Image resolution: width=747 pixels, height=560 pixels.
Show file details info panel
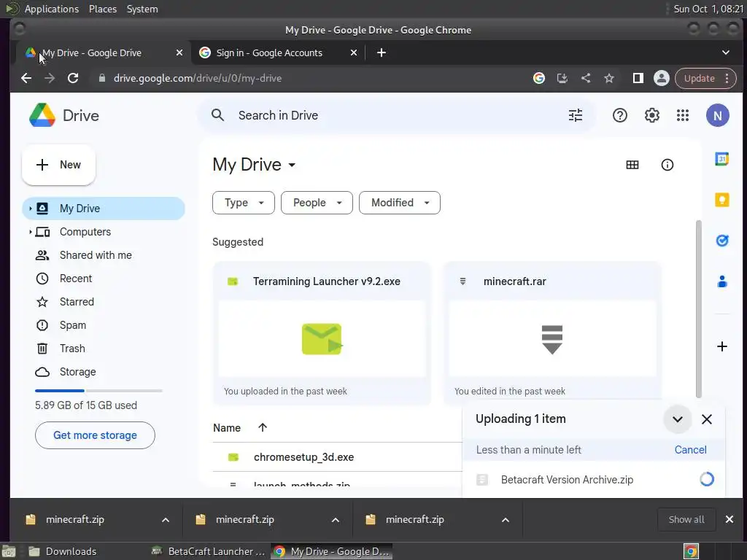coord(667,165)
